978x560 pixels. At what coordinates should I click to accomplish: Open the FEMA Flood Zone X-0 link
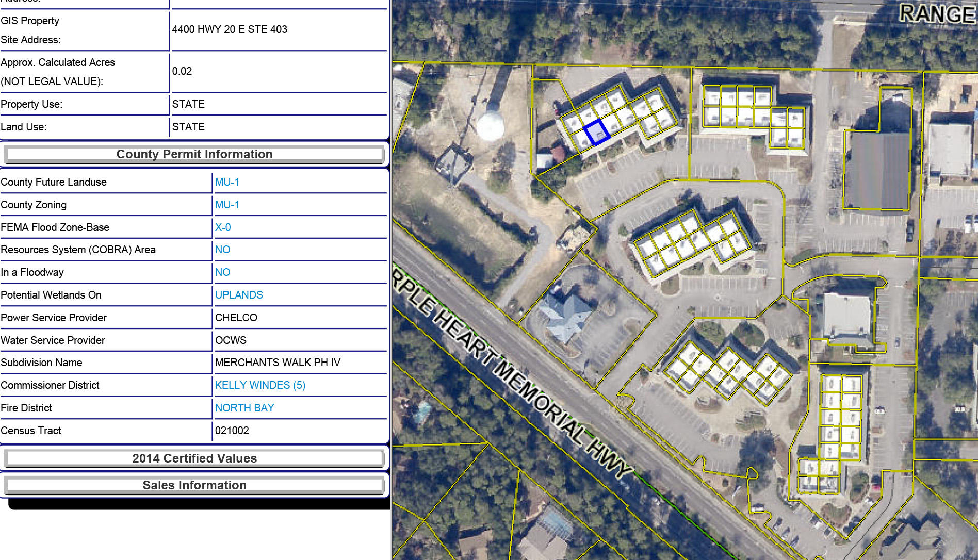tap(223, 227)
